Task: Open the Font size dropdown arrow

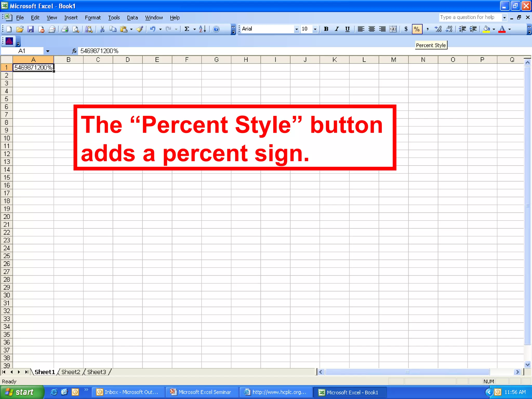Action: coord(315,29)
